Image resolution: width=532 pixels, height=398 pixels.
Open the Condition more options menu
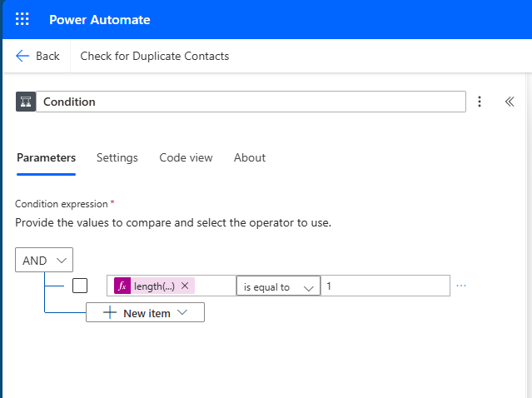point(480,102)
